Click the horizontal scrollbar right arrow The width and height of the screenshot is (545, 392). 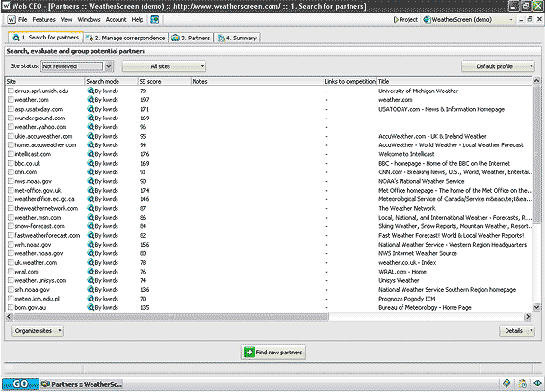(528, 317)
